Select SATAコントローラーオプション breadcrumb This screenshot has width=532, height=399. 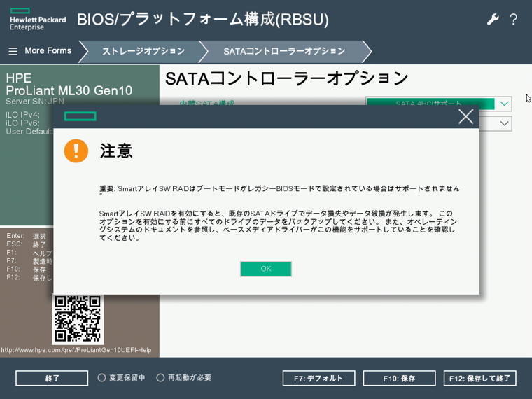click(x=284, y=51)
